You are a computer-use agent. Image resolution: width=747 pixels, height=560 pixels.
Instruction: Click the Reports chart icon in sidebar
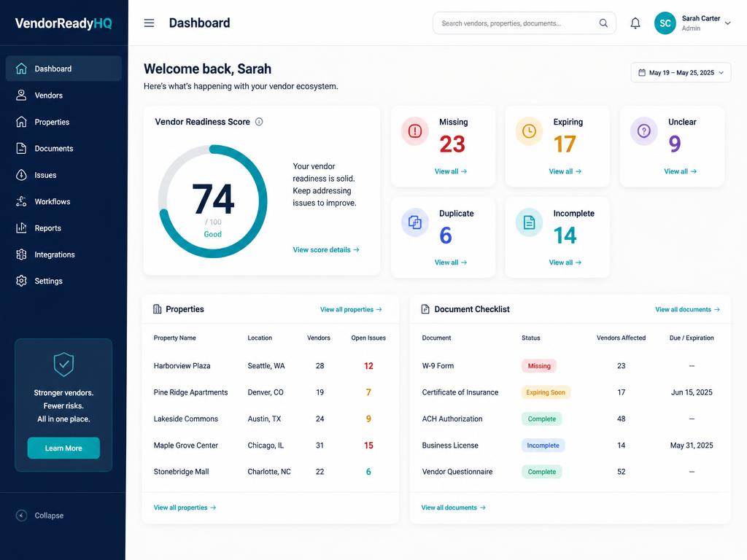click(21, 227)
